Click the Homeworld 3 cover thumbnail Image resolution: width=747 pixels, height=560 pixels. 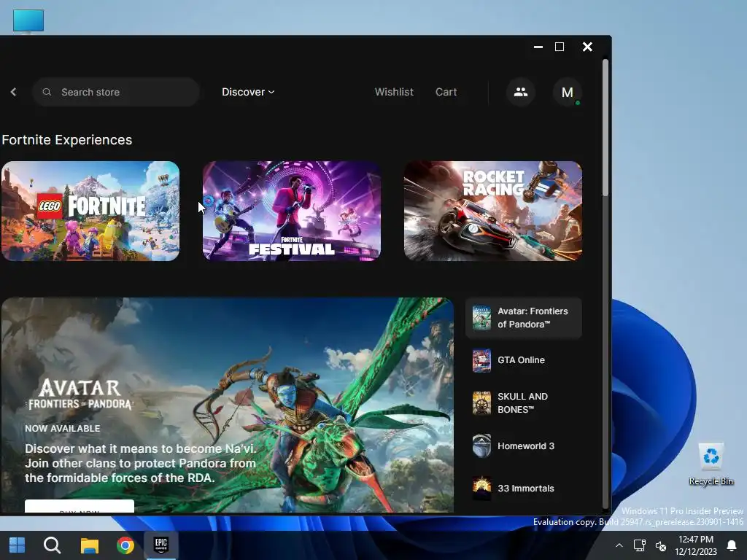tap(481, 446)
